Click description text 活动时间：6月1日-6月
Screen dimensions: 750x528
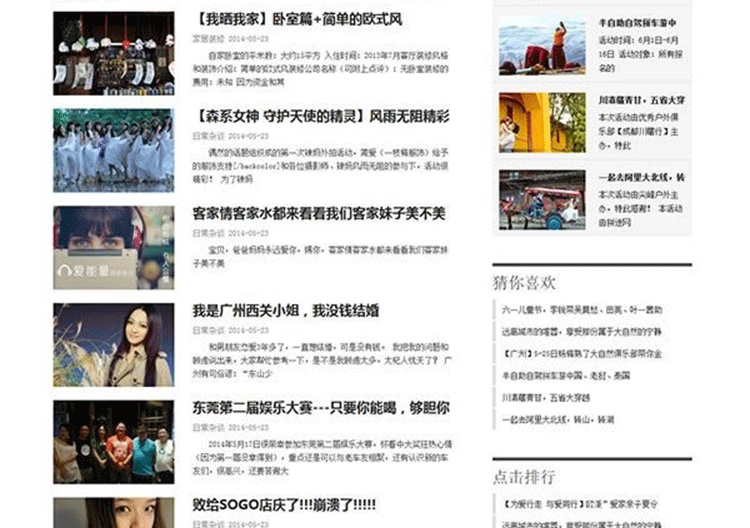pyautogui.click(x=641, y=54)
